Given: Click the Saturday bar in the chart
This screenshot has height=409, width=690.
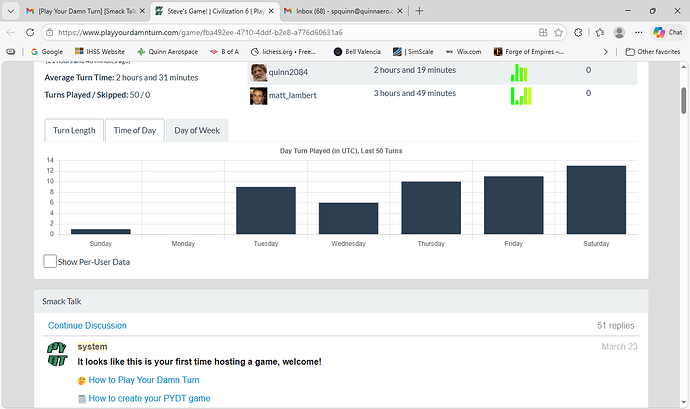Looking at the screenshot, I should 595,199.
